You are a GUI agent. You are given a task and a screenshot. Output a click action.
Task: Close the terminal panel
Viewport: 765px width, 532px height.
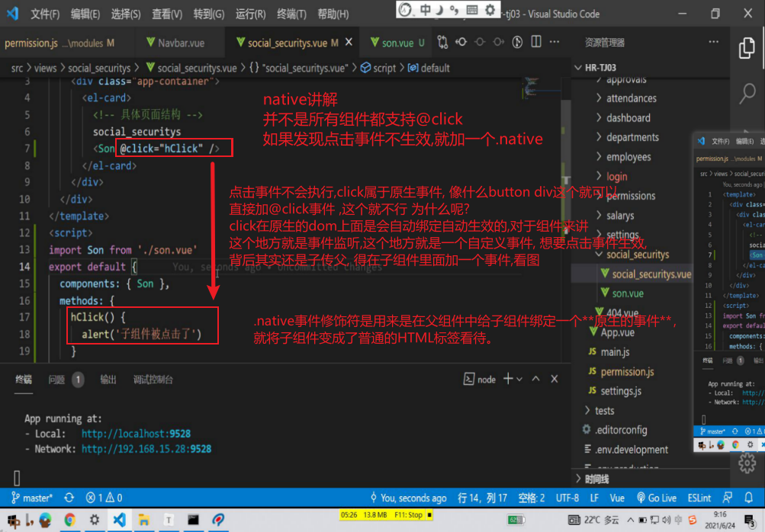click(x=554, y=379)
